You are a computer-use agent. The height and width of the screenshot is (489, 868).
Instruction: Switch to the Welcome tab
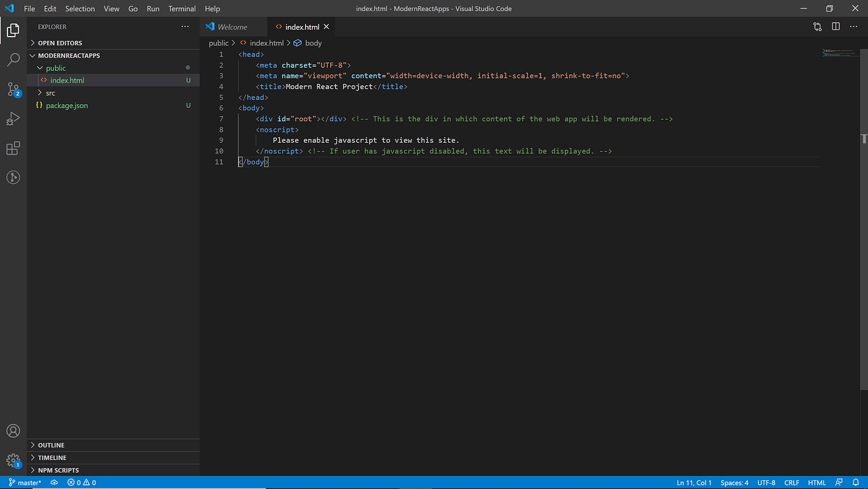tap(233, 27)
